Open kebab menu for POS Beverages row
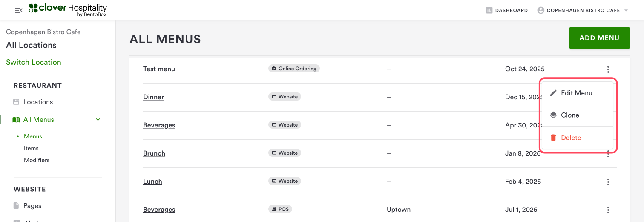The image size is (644, 222). click(608, 210)
